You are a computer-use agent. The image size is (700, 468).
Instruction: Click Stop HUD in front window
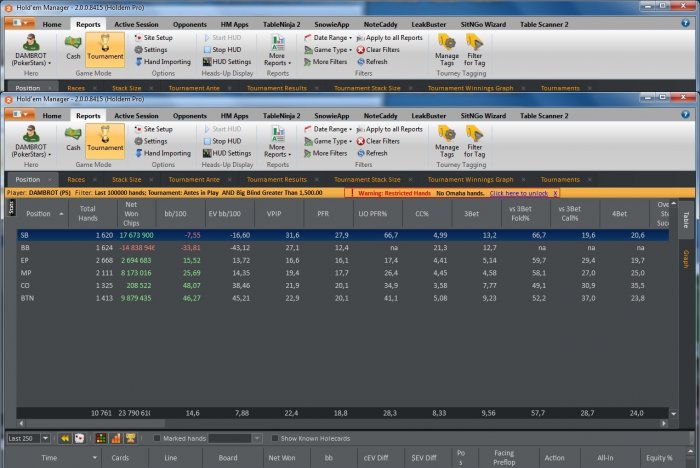coord(222,141)
